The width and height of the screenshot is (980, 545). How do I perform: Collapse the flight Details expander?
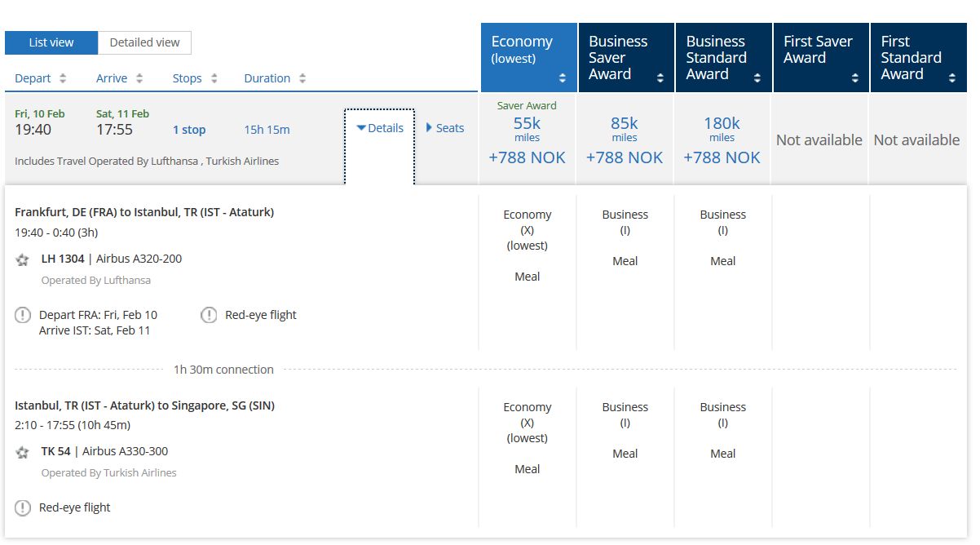pos(380,128)
